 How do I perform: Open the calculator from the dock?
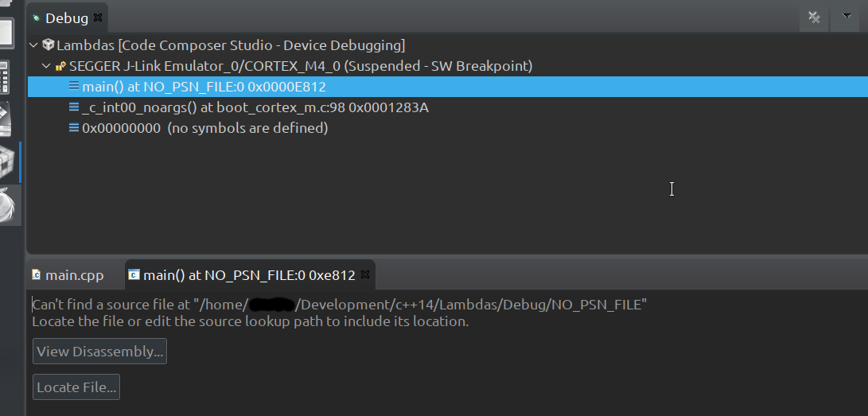(x=5, y=76)
